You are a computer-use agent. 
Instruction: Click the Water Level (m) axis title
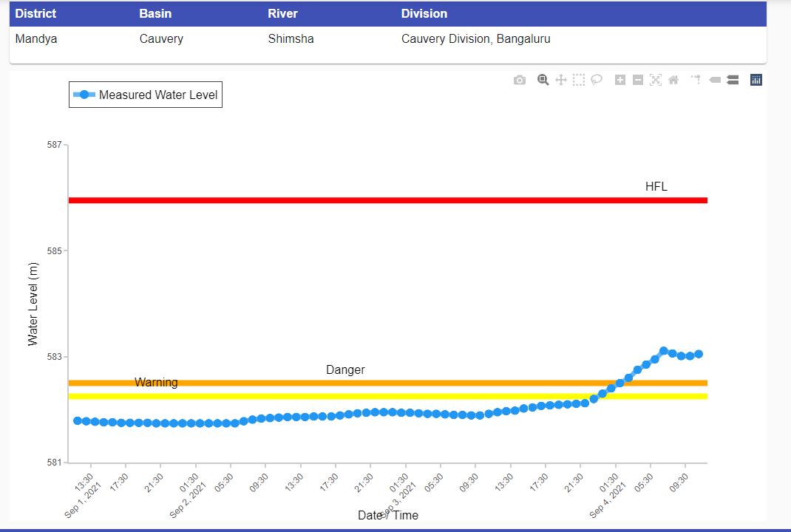33,304
